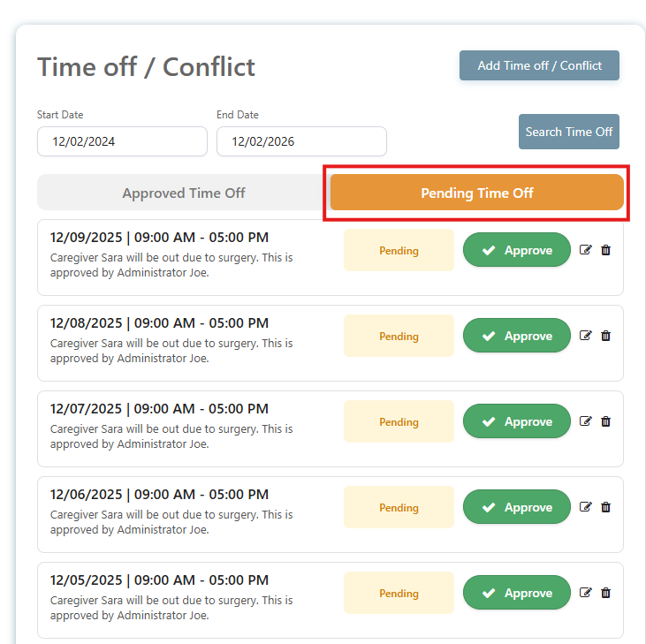Image resolution: width=646 pixels, height=644 pixels.
Task: Edit the 12/07/2025 time off entry
Action: click(x=585, y=421)
